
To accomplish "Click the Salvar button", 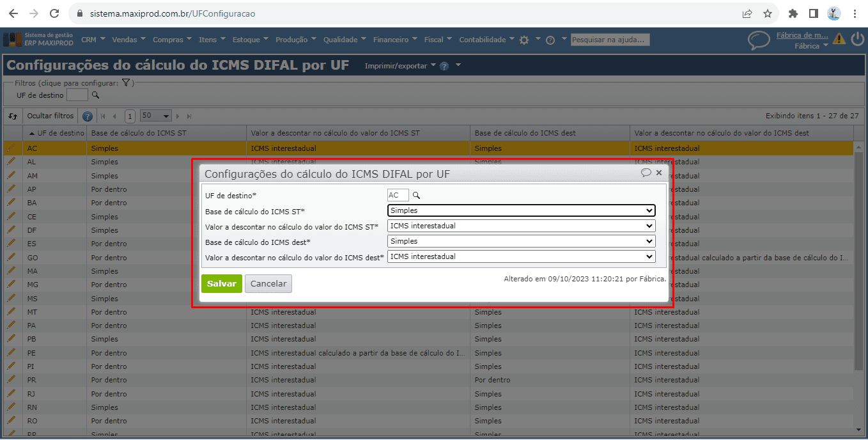I will tap(222, 284).
